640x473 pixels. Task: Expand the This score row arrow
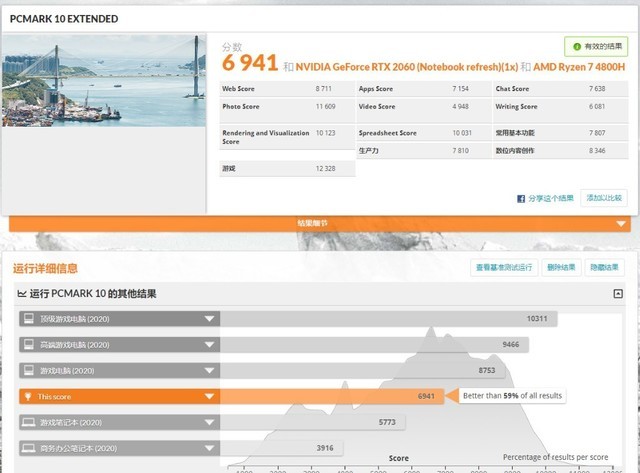click(209, 396)
